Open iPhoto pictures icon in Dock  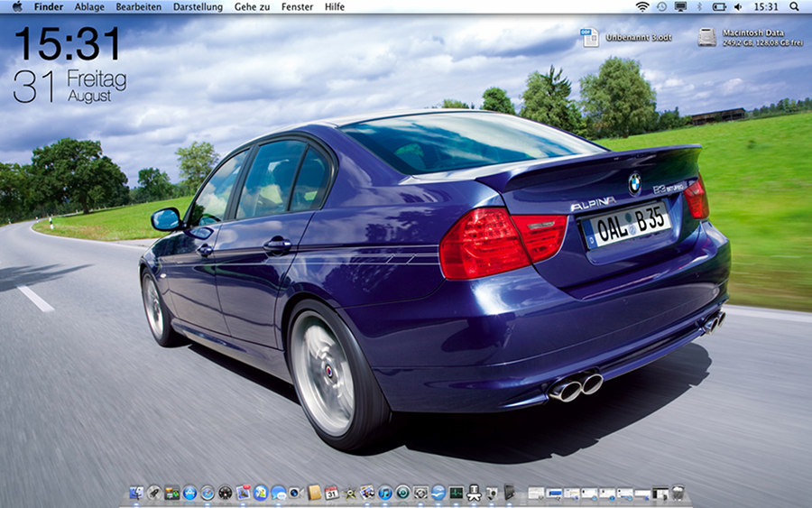click(x=367, y=493)
